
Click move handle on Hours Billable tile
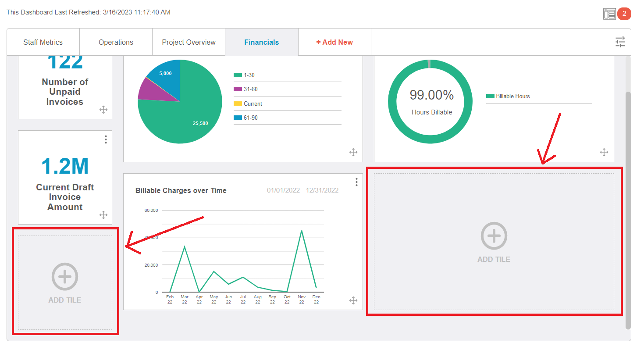pos(604,152)
